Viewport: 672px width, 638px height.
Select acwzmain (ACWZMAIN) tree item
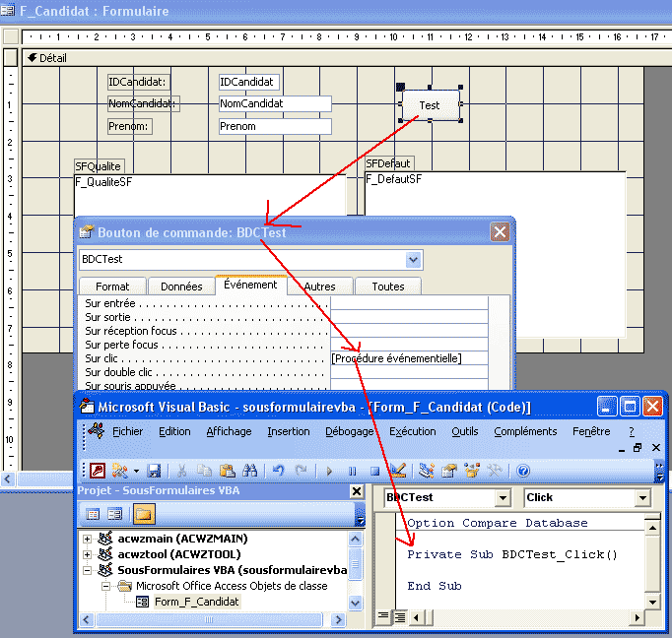(182, 539)
